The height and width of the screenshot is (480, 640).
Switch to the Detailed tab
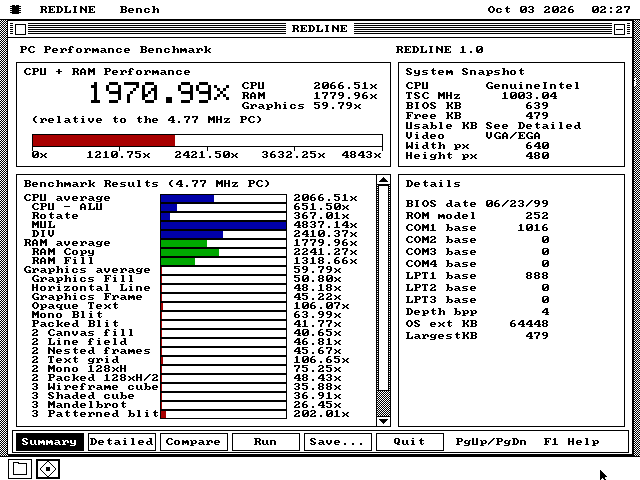pyautogui.click(x=122, y=442)
